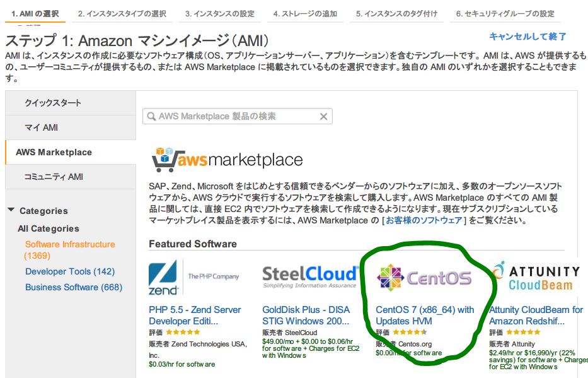This screenshot has width=588, height=378.
Task: Clear the Marketplace search field
Action: 324,117
